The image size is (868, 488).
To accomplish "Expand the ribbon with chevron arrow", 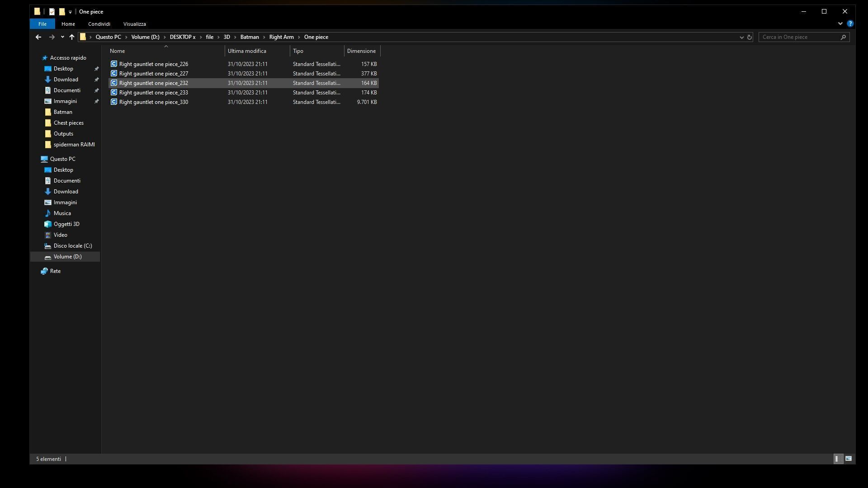I will coord(840,23).
